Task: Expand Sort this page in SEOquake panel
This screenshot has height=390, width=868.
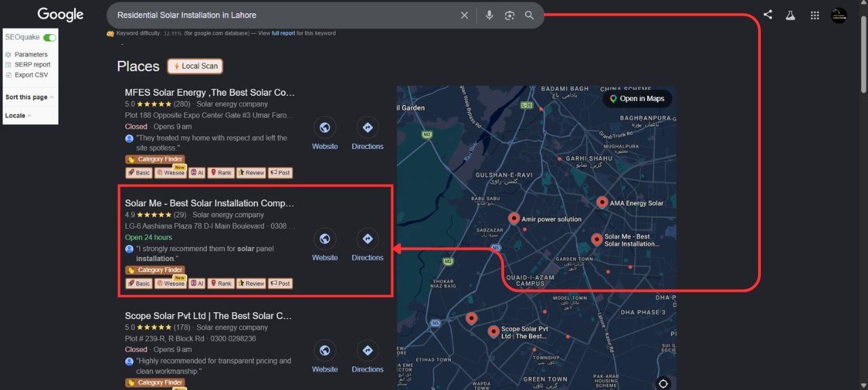Action: click(x=30, y=97)
